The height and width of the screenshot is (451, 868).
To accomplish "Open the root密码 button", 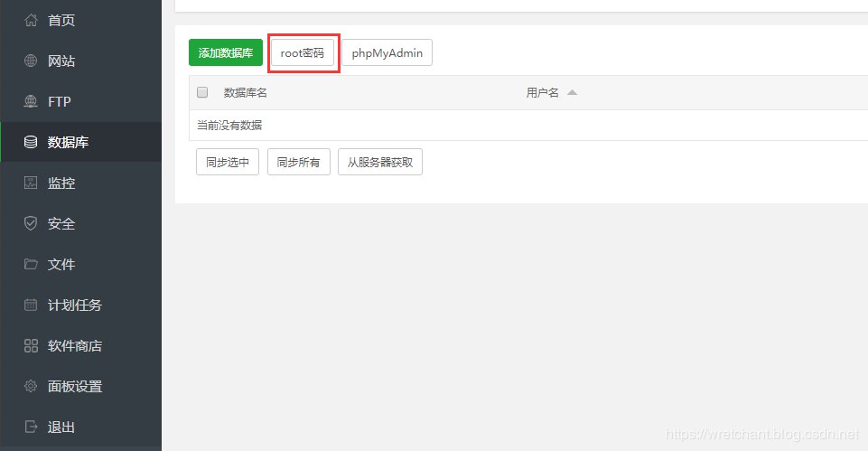I will point(302,53).
